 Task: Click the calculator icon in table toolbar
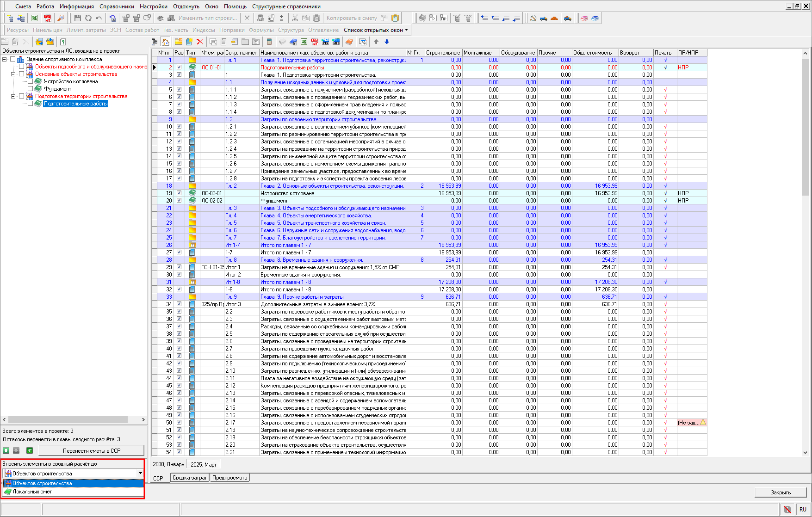(269, 42)
